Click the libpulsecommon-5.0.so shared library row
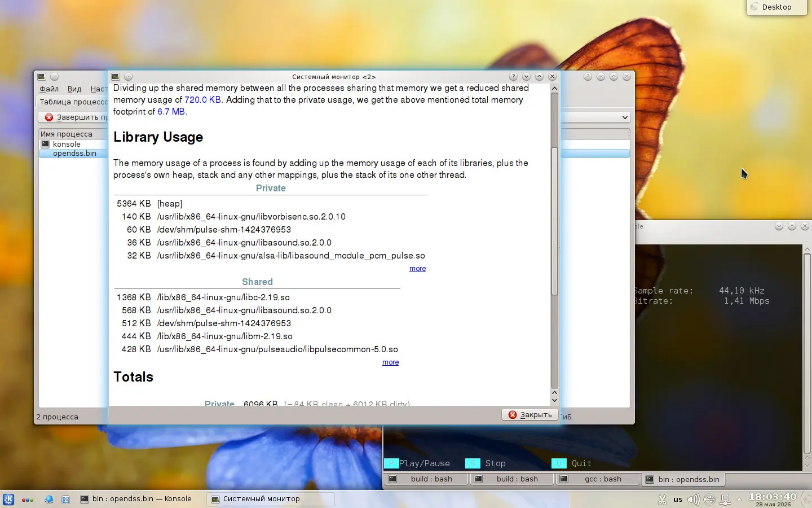This screenshot has height=508, width=812. [x=257, y=349]
